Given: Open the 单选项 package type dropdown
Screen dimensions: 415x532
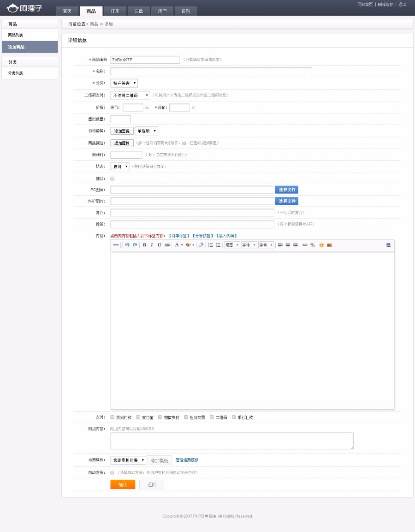Looking at the screenshot, I should (147, 131).
